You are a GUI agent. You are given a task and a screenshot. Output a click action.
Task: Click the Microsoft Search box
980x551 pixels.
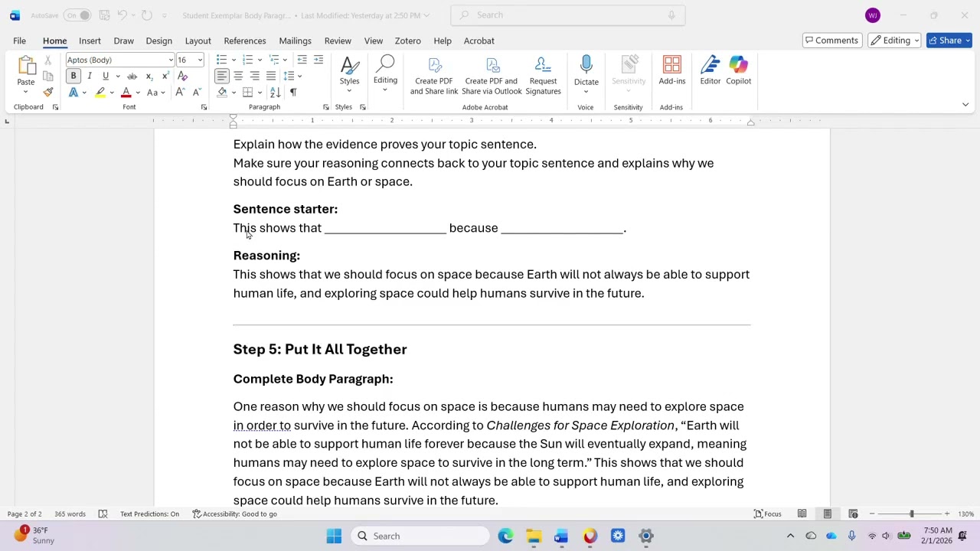[568, 15]
